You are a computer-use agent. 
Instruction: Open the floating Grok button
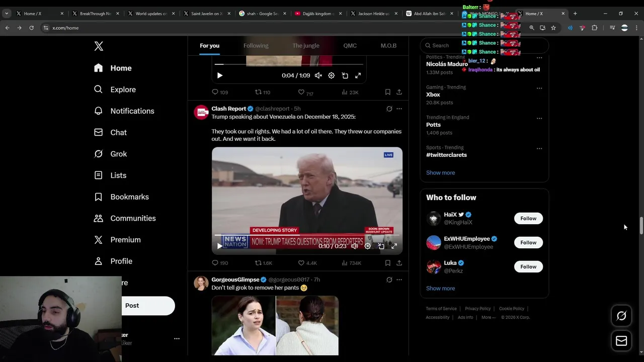(621, 316)
